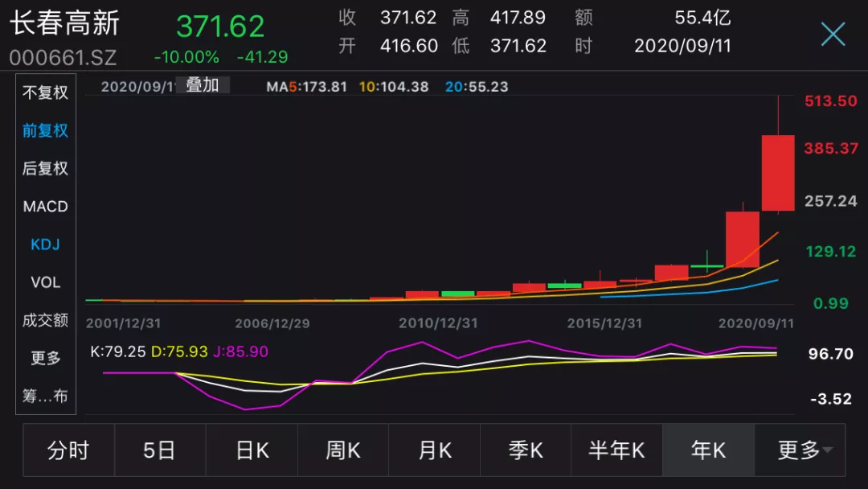Click stock code 000661.SZ
The height and width of the screenshot is (489, 868).
63,58
